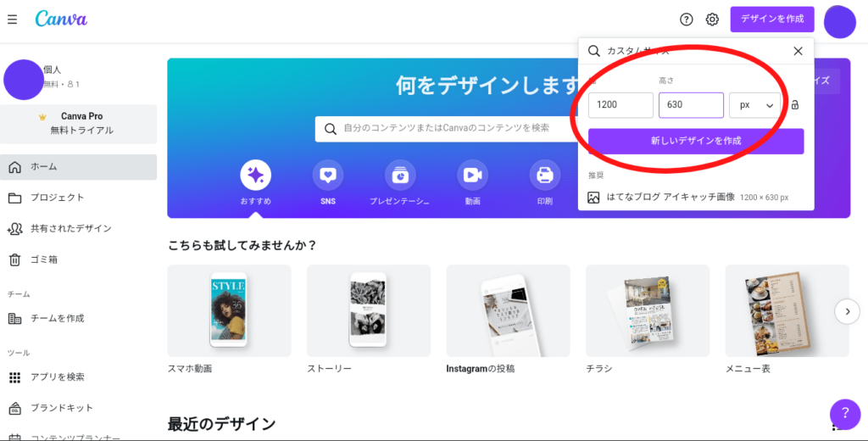
Task: Click the 個人 profile avatar in sidebar
Action: (x=23, y=80)
